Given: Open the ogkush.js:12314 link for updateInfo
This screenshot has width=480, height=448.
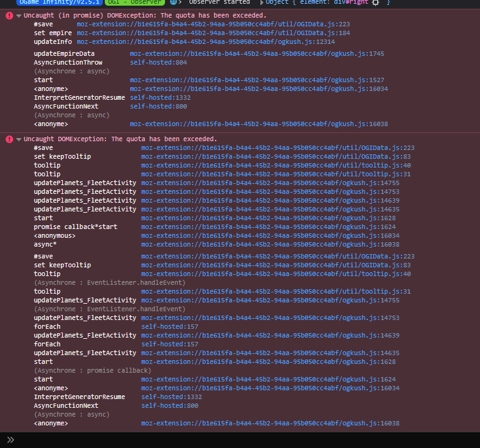Looking at the screenshot, I should (206, 42).
